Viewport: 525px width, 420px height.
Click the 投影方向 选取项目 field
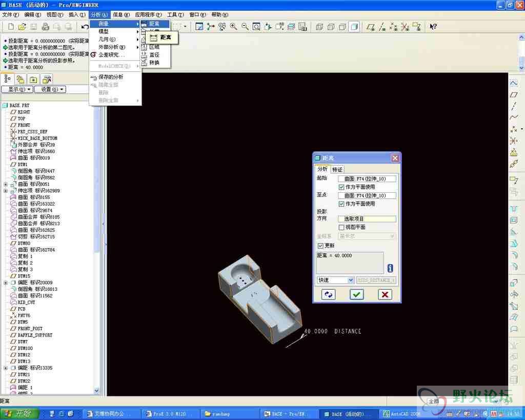(x=367, y=219)
